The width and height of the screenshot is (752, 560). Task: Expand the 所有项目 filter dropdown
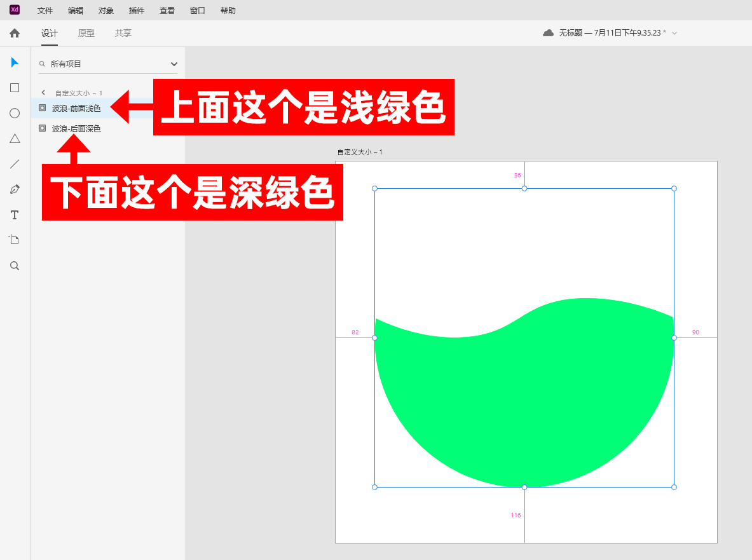174,64
